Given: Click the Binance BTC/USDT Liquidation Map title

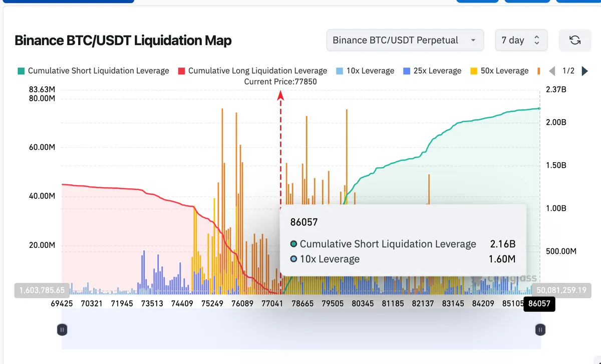Looking at the screenshot, I should 123,41.
